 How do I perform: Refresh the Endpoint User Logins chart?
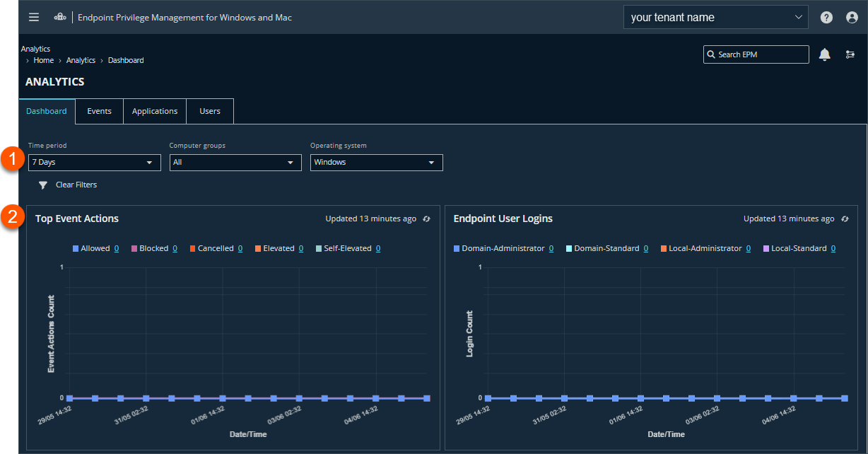(x=844, y=219)
